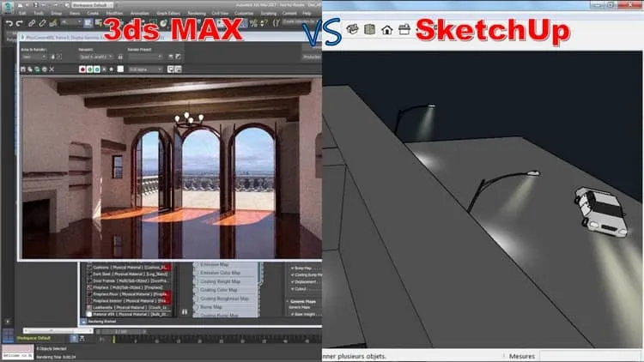This screenshot has height=362, width=644.
Task: Select the Dark Steel material row
Action: point(128,274)
